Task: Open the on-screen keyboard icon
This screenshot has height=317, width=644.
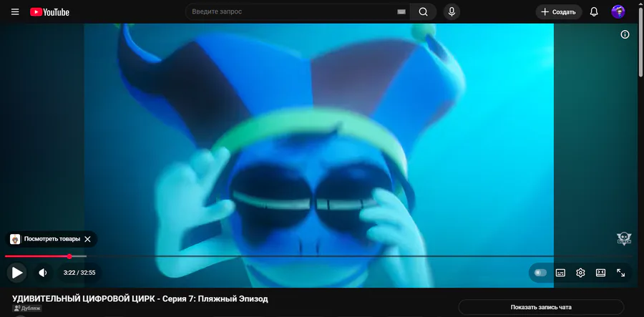Action: coord(401,12)
